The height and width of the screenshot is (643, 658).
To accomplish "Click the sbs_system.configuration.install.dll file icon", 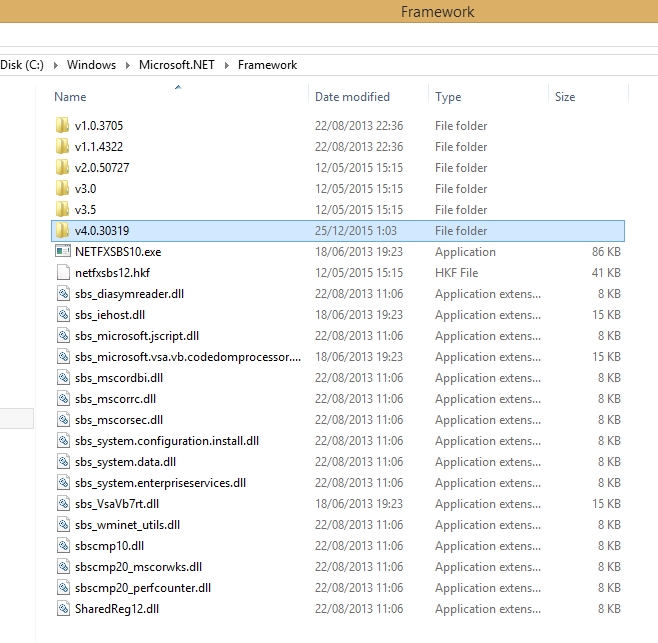I will click(63, 440).
